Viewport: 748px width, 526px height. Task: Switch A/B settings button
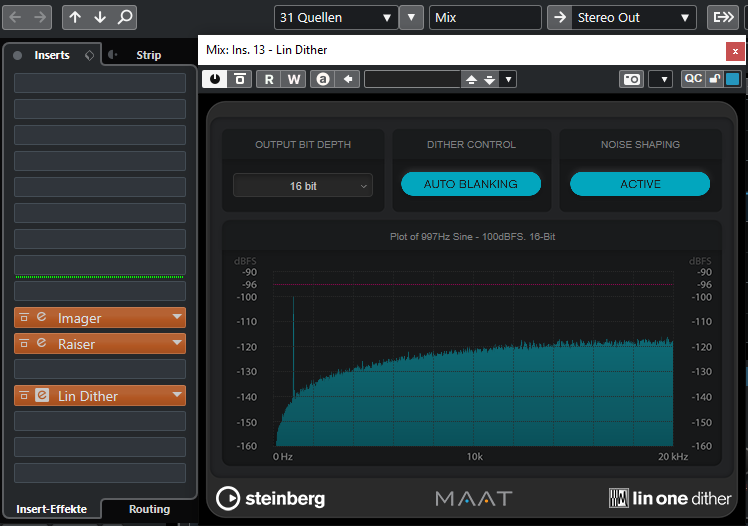(x=322, y=79)
